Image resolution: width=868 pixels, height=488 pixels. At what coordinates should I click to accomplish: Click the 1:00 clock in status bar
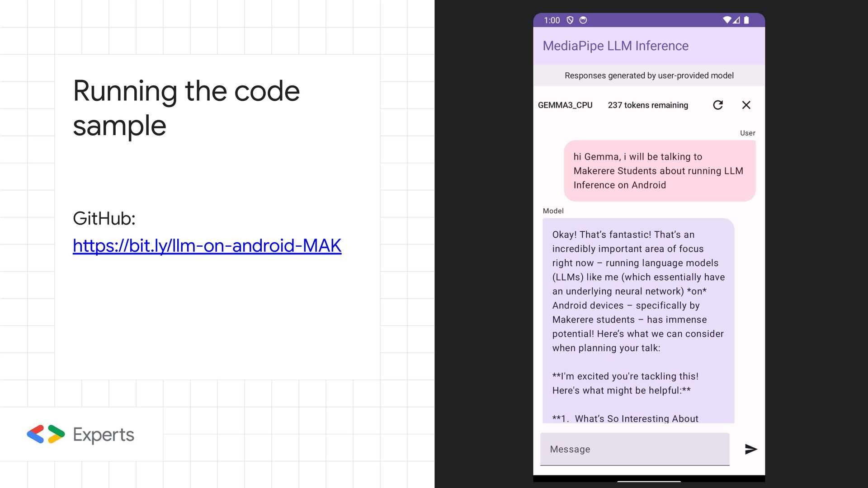[552, 20]
